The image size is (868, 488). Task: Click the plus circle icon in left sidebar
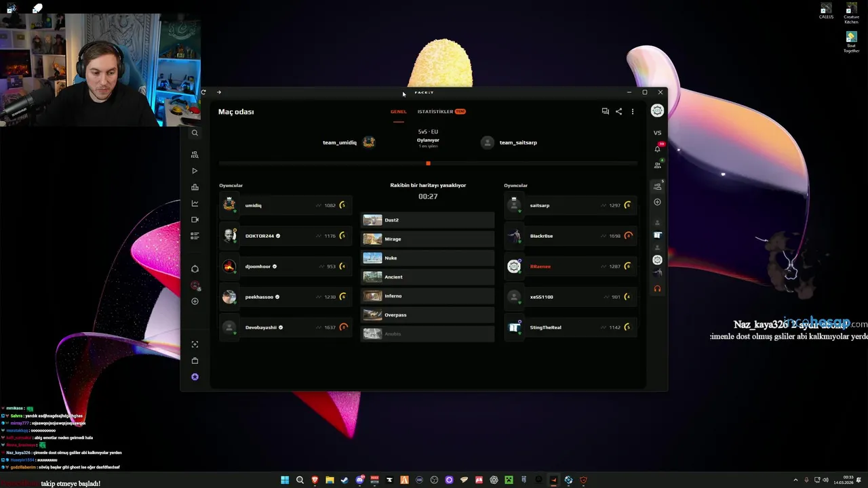(195, 301)
